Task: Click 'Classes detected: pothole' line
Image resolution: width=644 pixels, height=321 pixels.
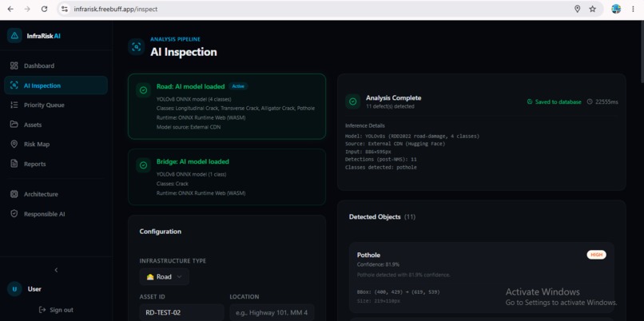Action: click(381, 168)
